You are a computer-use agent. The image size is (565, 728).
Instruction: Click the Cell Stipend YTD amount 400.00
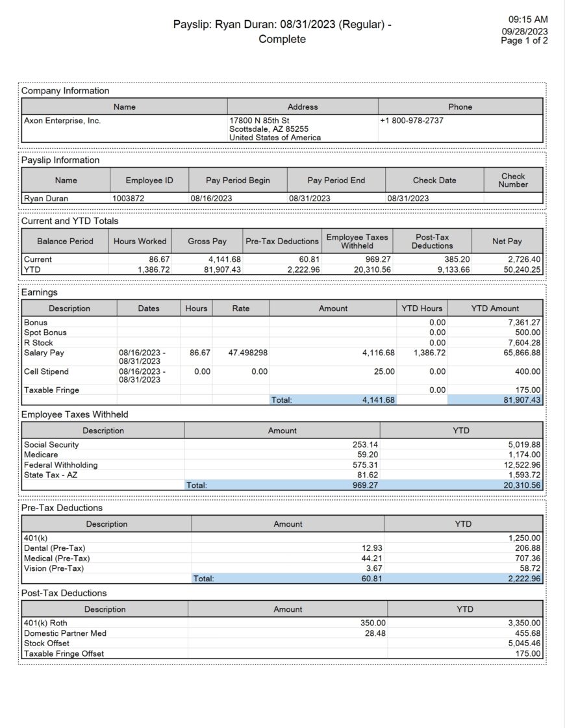[x=528, y=371]
